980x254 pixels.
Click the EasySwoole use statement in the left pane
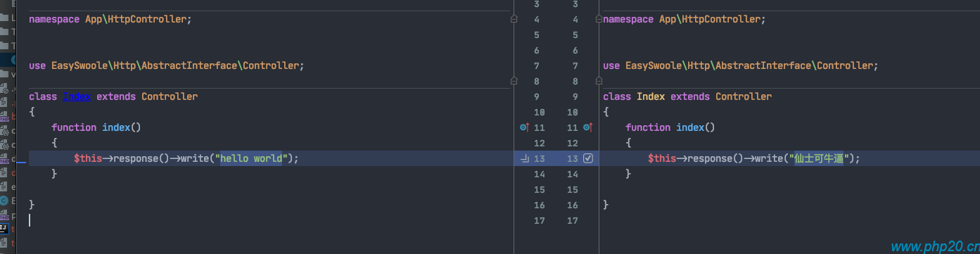click(167, 65)
